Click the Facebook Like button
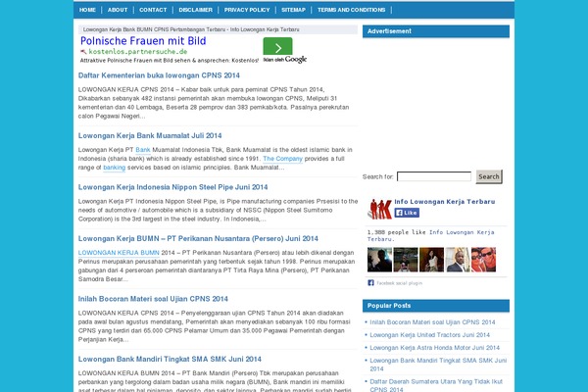588x392 pixels. tap(407, 213)
